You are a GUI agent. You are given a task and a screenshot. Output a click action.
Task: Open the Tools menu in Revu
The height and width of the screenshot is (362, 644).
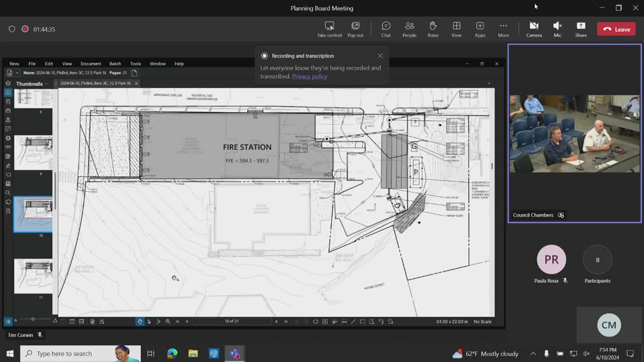coord(135,64)
